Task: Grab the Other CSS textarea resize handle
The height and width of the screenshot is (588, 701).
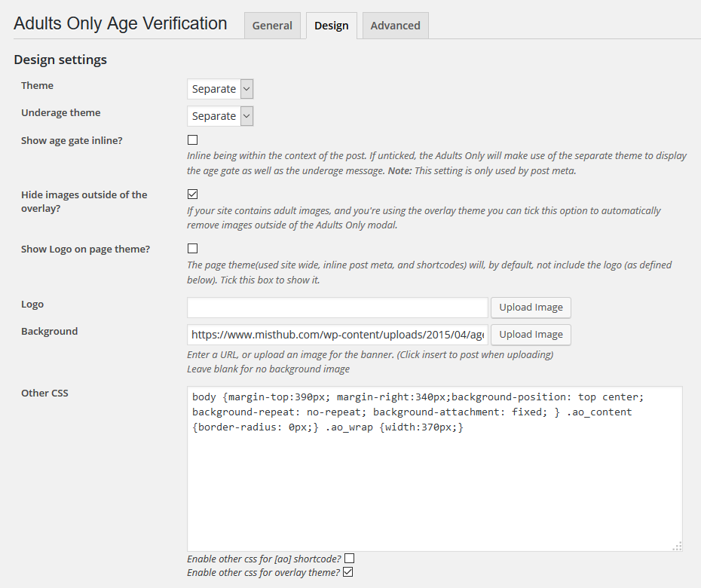Action: tap(678, 547)
